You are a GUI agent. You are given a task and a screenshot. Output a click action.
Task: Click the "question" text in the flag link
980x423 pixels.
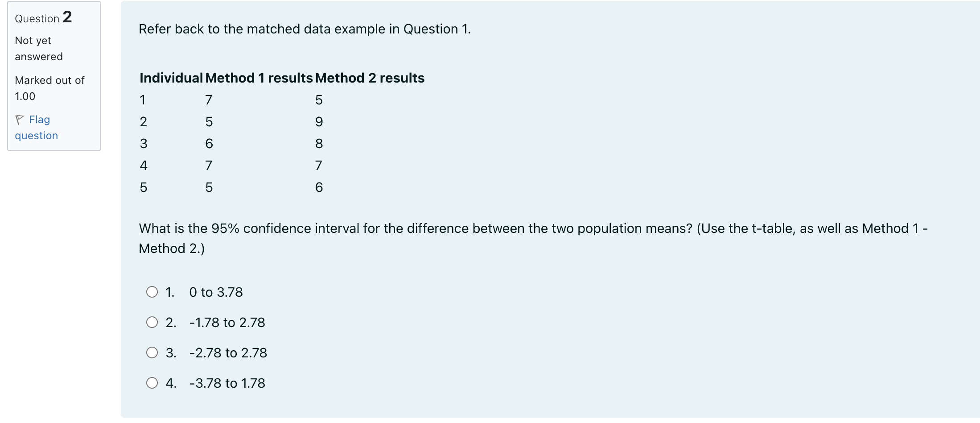36,135
